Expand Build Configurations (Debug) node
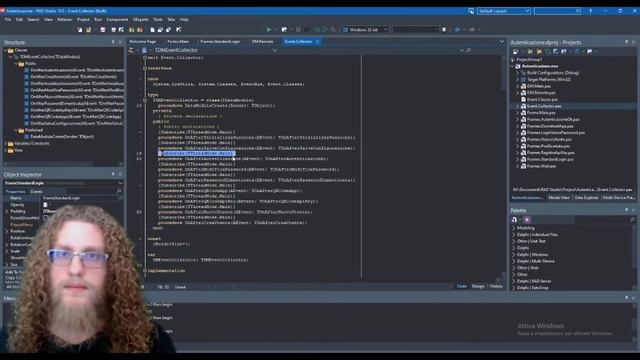This screenshot has height=360, width=640. (517, 73)
